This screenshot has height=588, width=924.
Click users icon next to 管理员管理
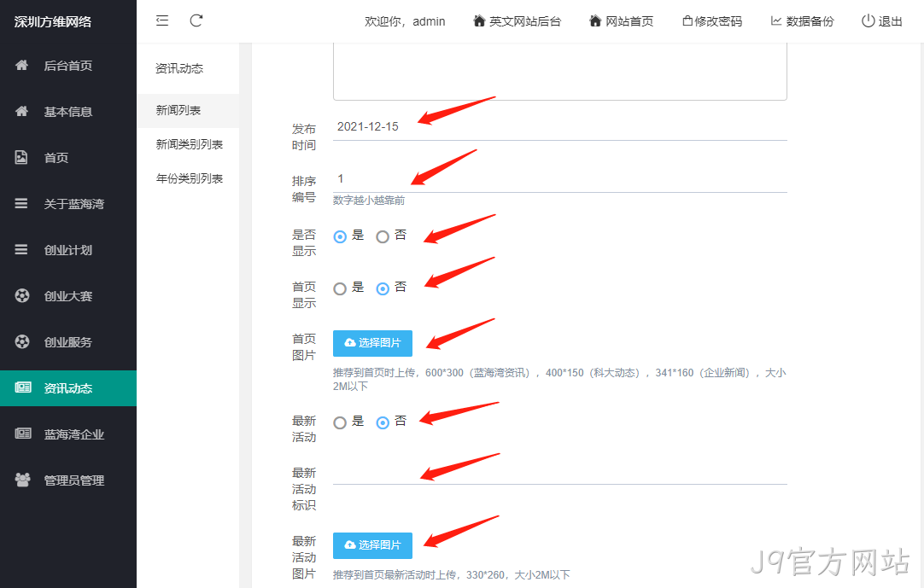click(x=22, y=480)
